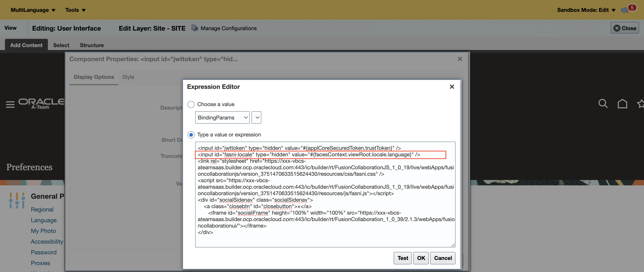Select Type a value or expression radio
Image resolution: width=644 pixels, height=272 pixels.
(191, 135)
